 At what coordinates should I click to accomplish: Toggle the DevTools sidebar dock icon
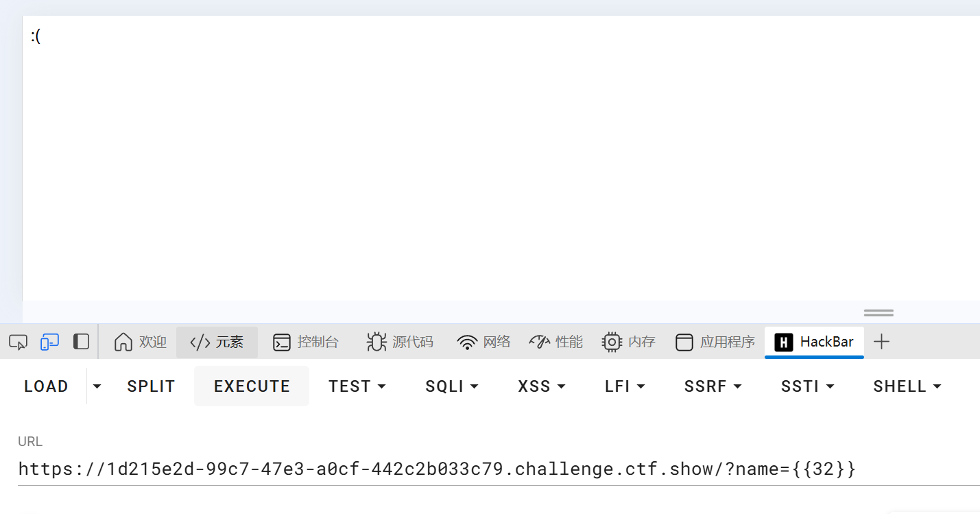81,342
